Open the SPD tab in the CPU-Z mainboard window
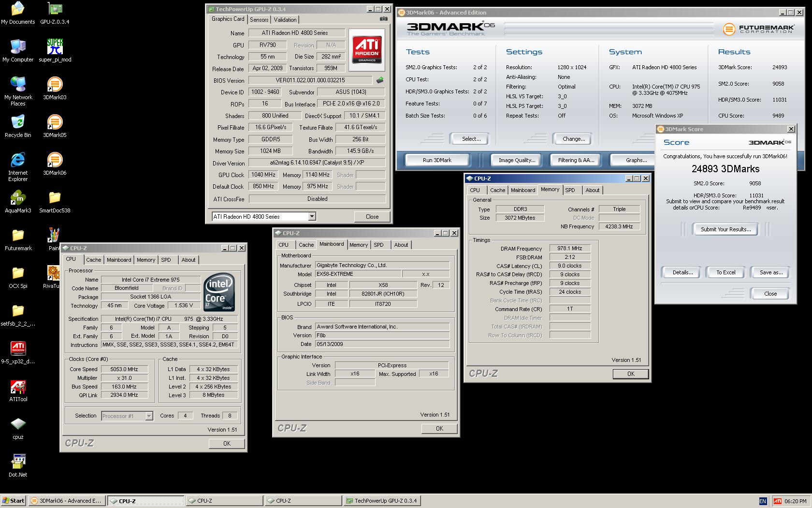This screenshot has width=812, height=508. pyautogui.click(x=379, y=245)
